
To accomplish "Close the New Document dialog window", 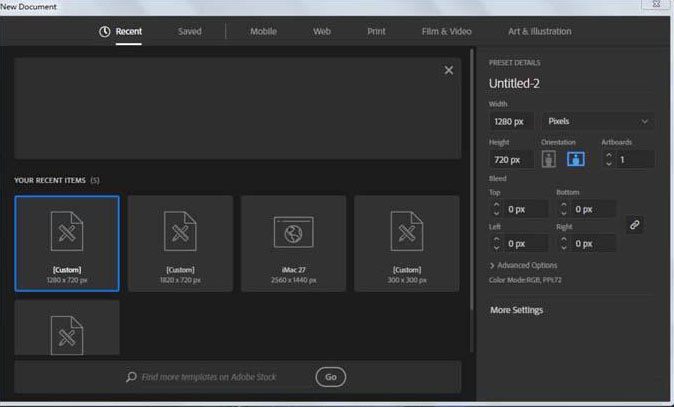I will click(656, 4).
